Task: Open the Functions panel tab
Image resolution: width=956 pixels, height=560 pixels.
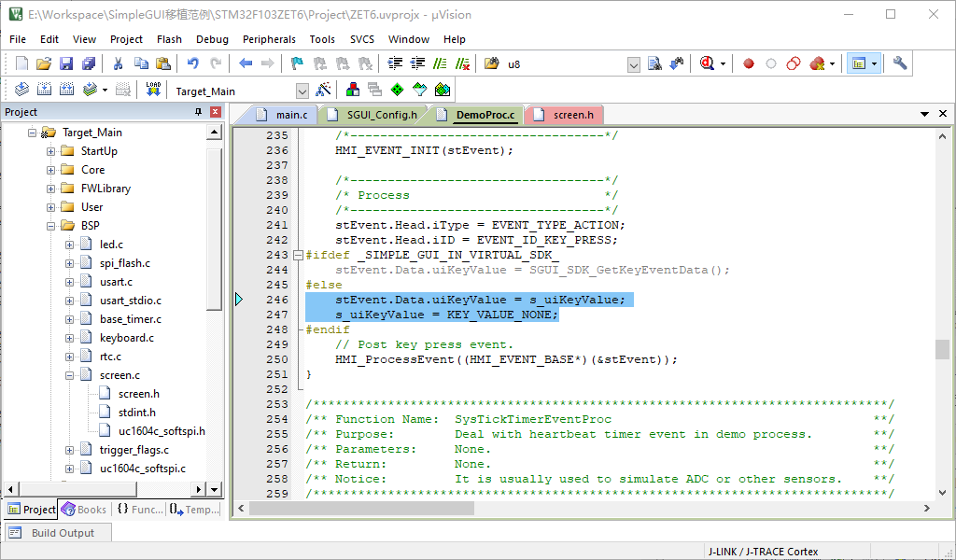Action: tap(140, 510)
